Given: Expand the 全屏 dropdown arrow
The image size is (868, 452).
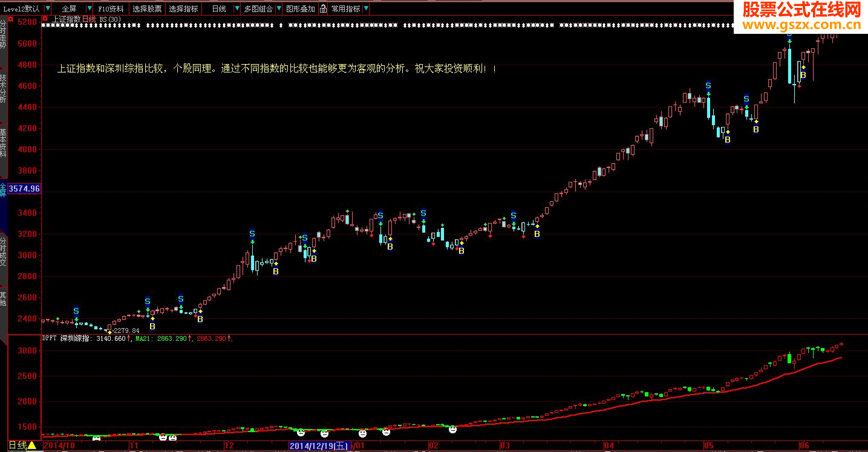Looking at the screenshot, I should (x=90, y=9).
